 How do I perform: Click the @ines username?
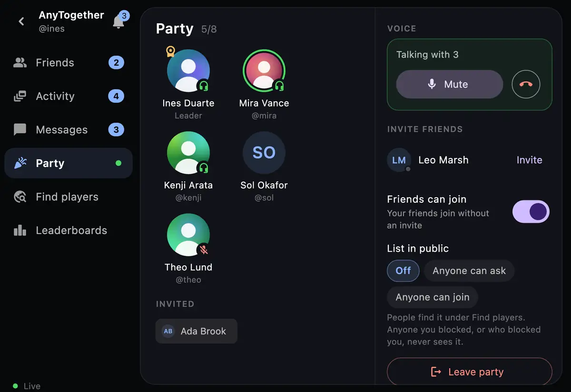[51, 29]
